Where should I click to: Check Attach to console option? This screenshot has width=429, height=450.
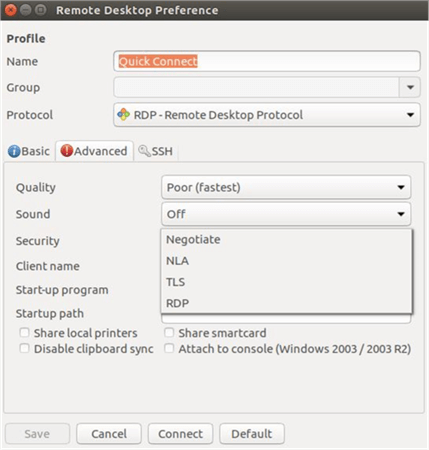point(169,348)
